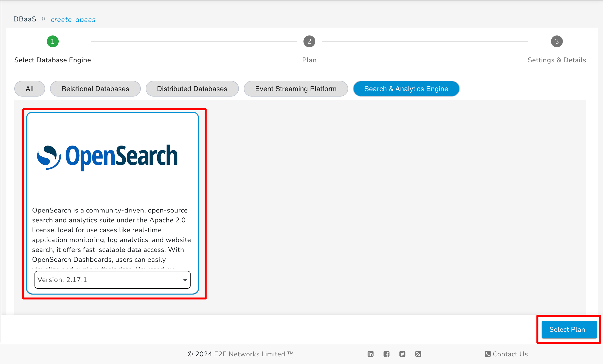Image resolution: width=603 pixels, height=364 pixels.
Task: Filter by Event Streaming Platform
Action: [296, 89]
